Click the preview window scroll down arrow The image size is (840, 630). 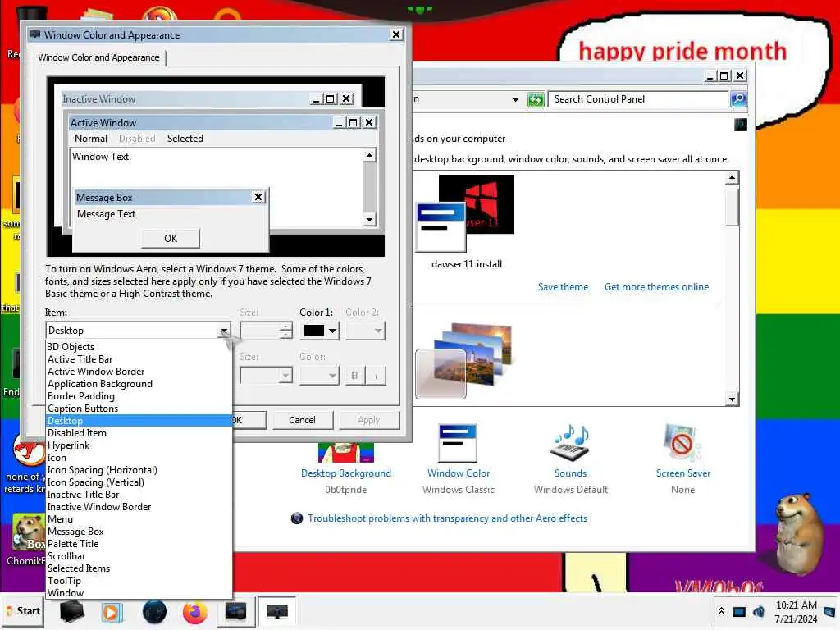click(369, 219)
